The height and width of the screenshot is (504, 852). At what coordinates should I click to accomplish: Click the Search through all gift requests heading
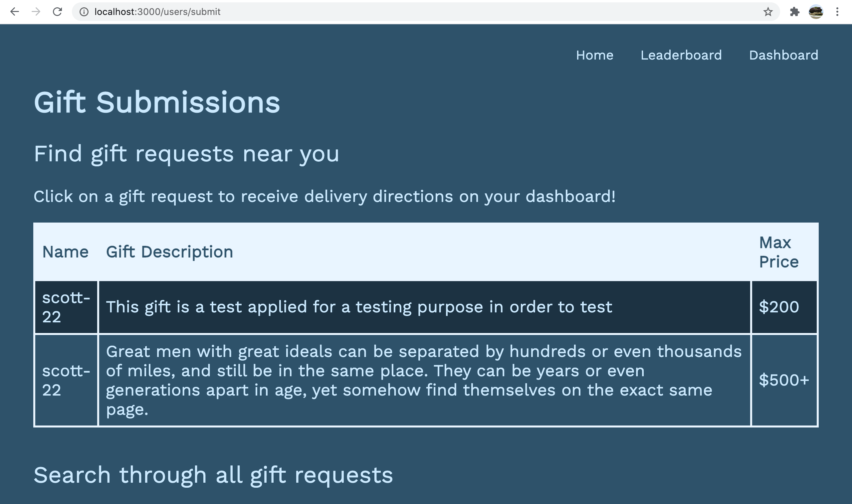click(213, 474)
